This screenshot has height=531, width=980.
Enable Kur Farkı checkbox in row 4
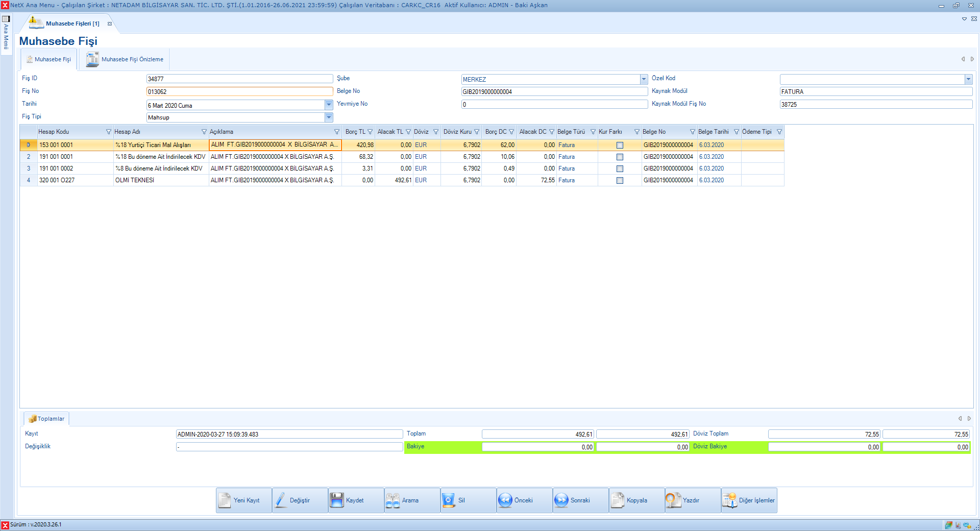(620, 180)
